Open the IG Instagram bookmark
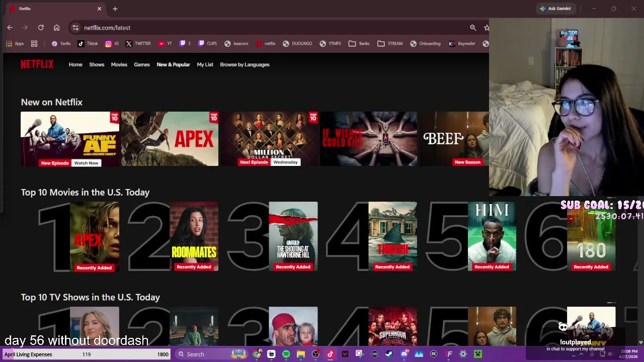 (x=112, y=44)
